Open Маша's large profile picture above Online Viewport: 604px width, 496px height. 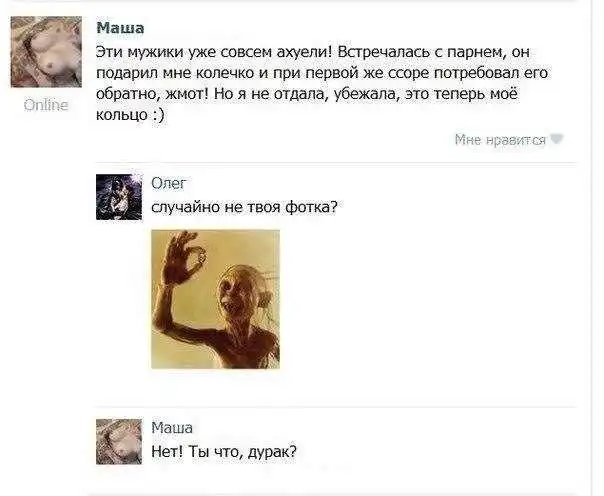click(46, 52)
